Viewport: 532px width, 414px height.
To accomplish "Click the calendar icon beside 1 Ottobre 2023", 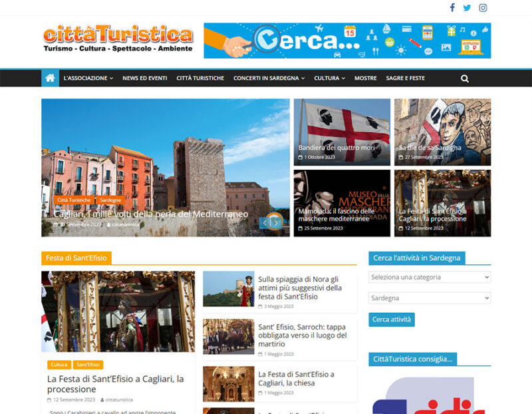I will (299, 158).
